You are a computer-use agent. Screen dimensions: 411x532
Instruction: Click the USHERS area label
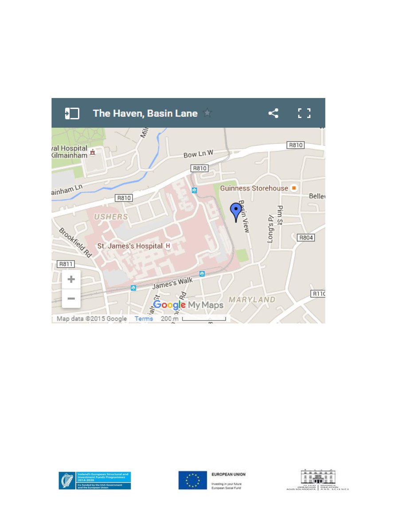coord(111,217)
